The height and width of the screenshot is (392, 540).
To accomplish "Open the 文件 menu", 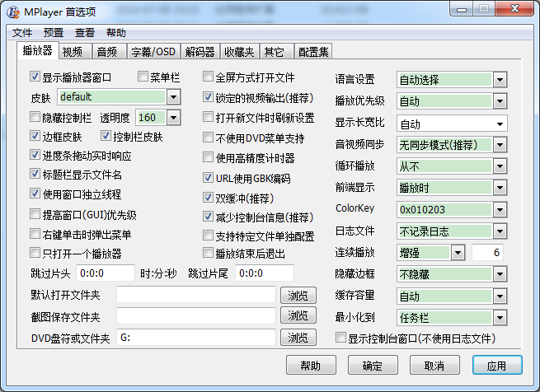I will (22, 33).
